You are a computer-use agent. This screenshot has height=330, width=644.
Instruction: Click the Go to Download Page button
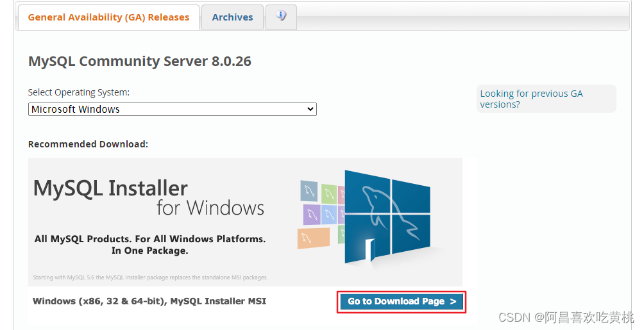click(x=402, y=302)
